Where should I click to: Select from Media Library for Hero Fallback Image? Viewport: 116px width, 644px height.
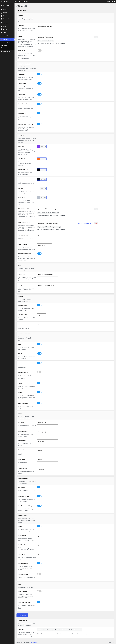[85, 209]
